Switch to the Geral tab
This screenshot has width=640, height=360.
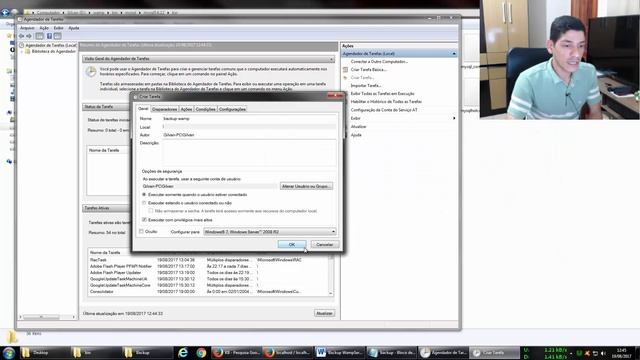coord(143,109)
